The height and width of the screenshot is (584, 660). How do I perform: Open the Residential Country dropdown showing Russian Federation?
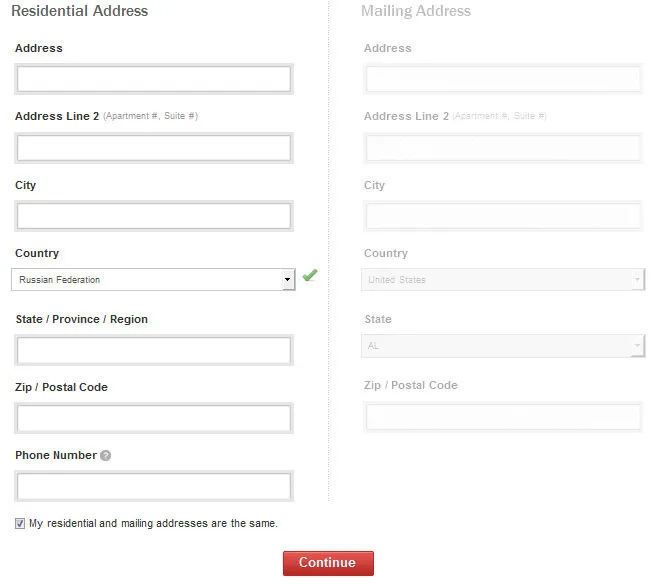click(x=153, y=279)
